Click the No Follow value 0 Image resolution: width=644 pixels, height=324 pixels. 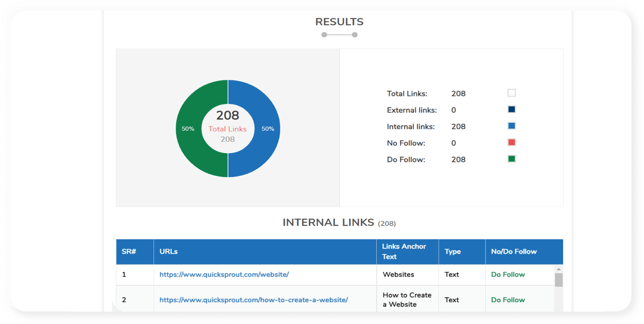click(x=454, y=143)
